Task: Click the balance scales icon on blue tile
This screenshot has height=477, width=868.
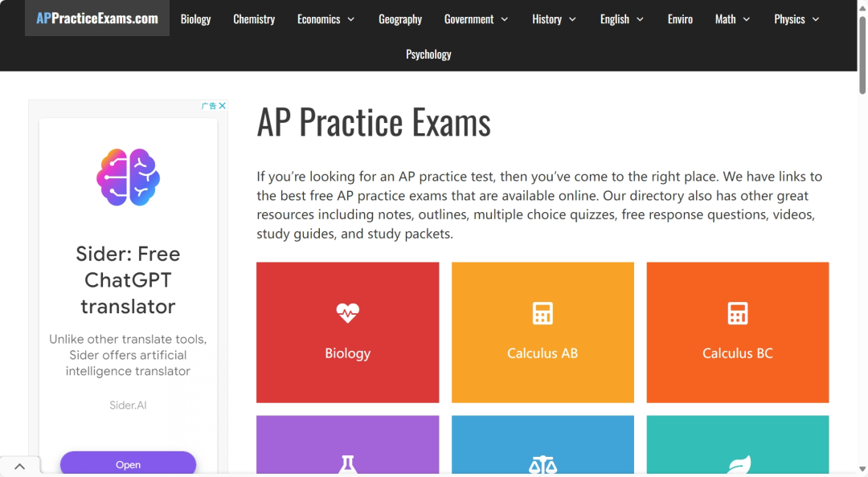Action: [542, 464]
